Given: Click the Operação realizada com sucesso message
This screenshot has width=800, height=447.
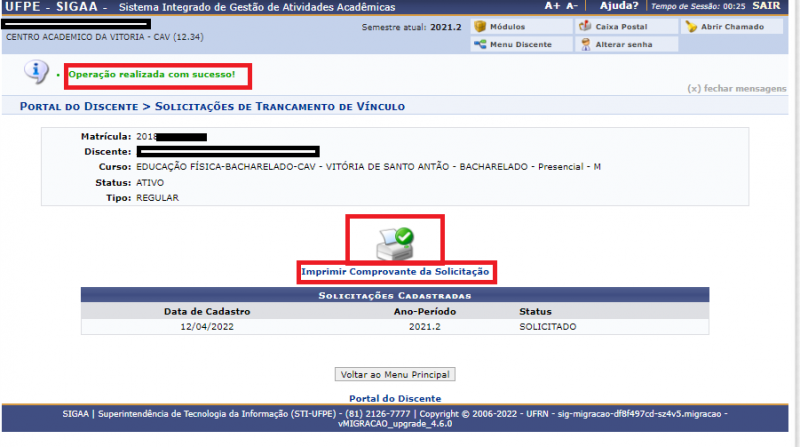Looking at the screenshot, I should [x=152, y=75].
